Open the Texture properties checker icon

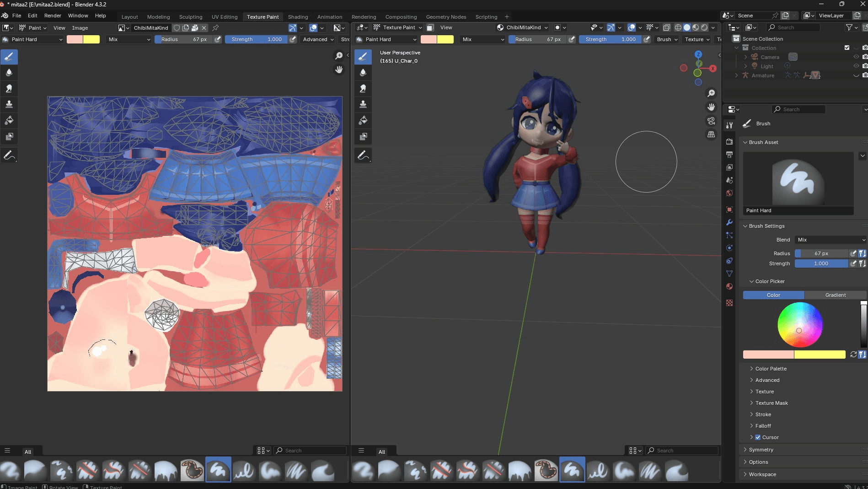(729, 303)
